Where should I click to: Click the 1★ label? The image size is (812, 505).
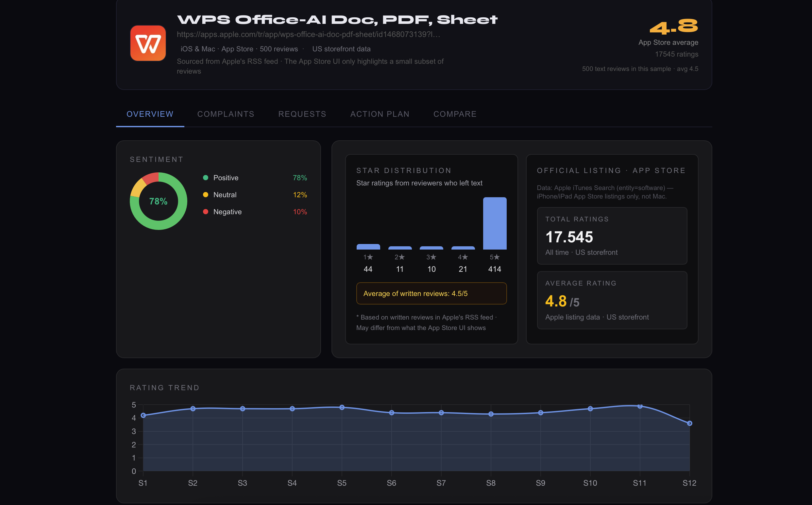[368, 257]
